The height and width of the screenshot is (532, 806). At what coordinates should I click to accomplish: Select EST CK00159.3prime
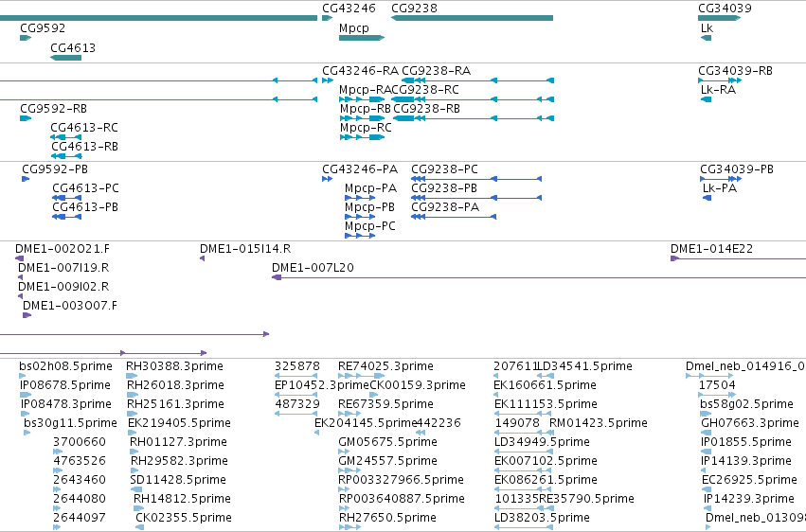[x=418, y=385]
